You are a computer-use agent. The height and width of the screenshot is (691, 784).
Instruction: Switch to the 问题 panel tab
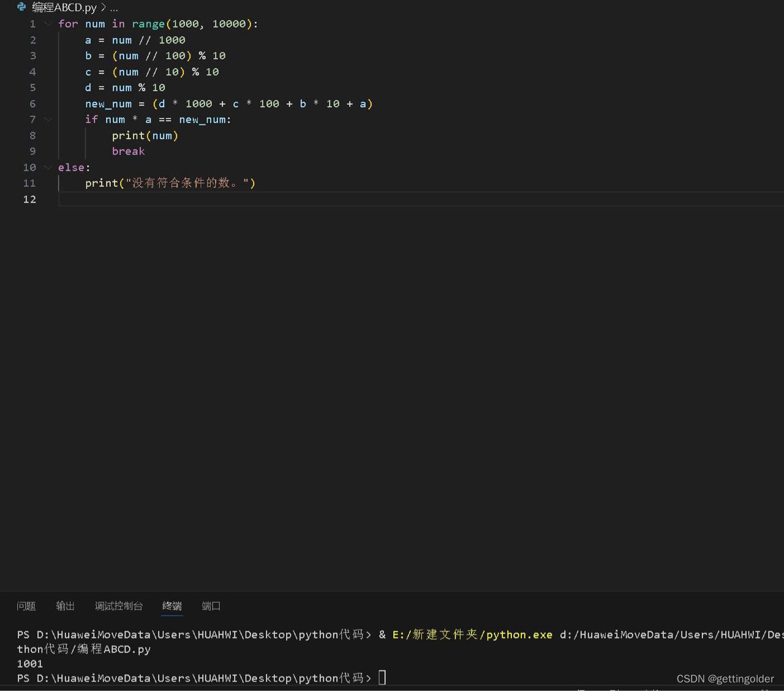[x=26, y=606]
